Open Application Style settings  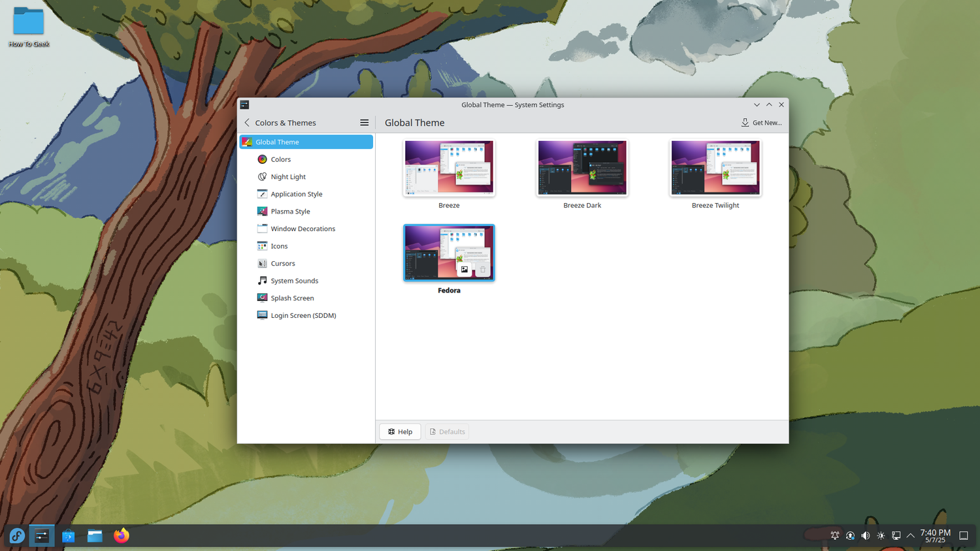(306, 194)
